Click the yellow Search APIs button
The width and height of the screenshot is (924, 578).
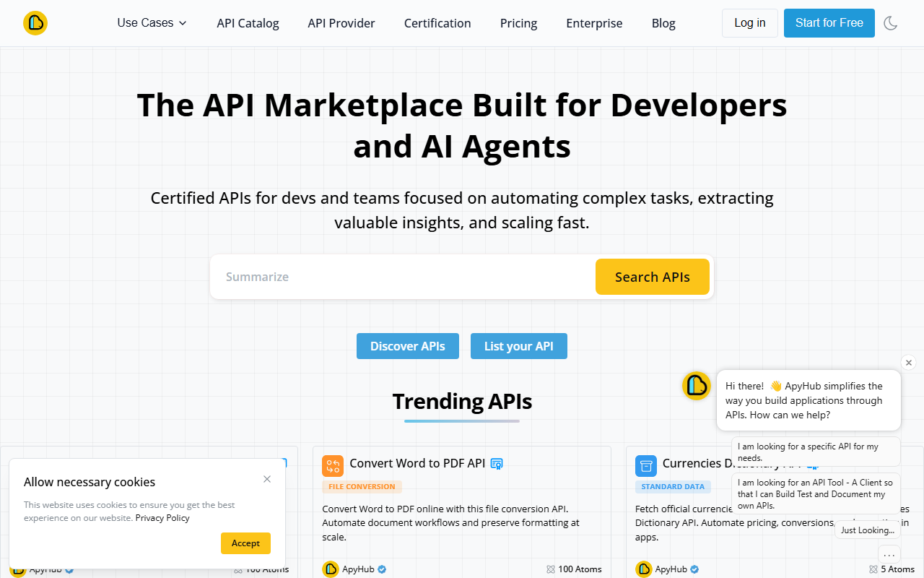coord(653,277)
